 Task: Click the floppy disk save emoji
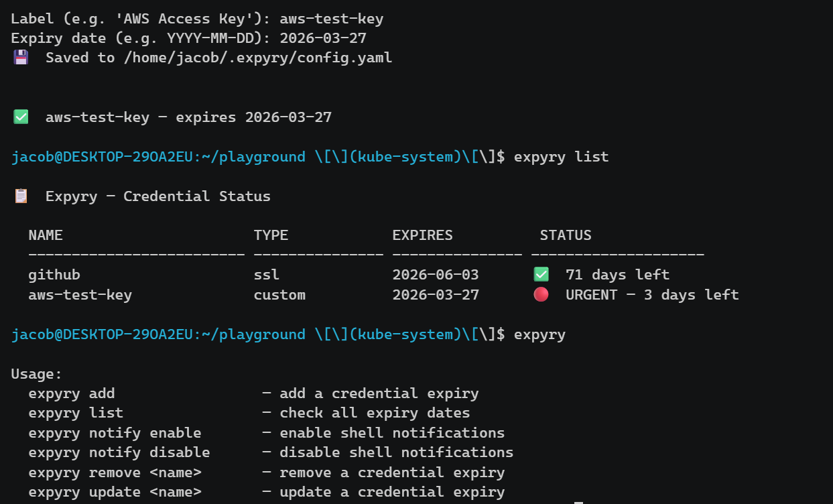pos(21,58)
